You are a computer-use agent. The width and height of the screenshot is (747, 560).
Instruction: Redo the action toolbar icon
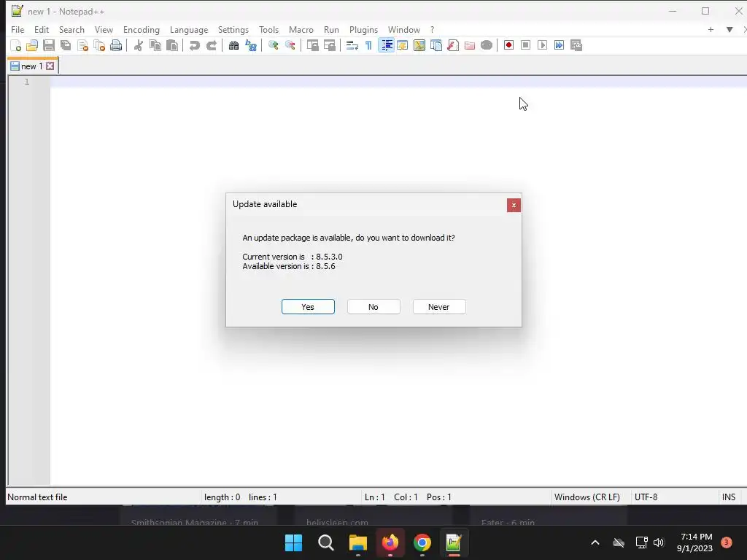pyautogui.click(x=211, y=45)
